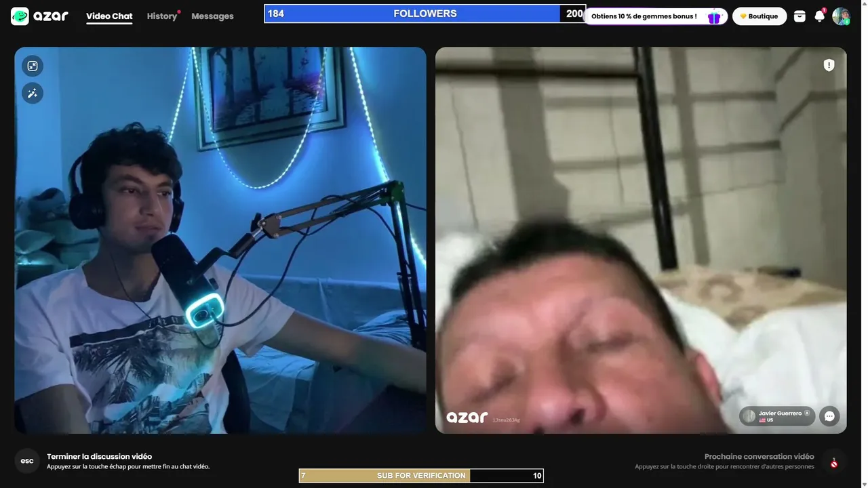This screenshot has width=868, height=488.
Task: Click the Azar logo in the header
Action: [x=40, y=16]
